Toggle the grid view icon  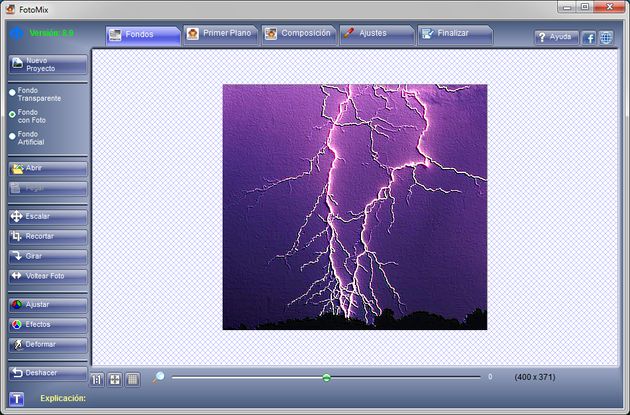tap(132, 378)
